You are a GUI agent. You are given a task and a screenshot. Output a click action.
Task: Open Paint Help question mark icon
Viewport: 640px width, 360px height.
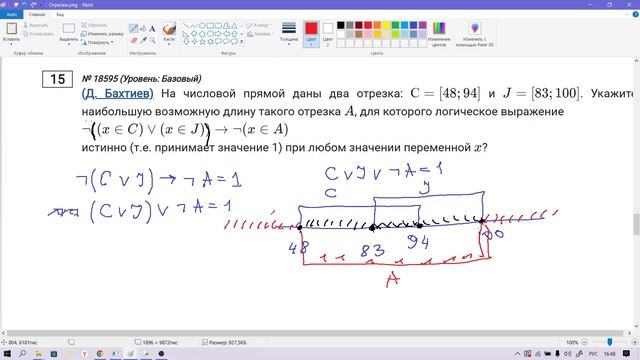[636, 14]
